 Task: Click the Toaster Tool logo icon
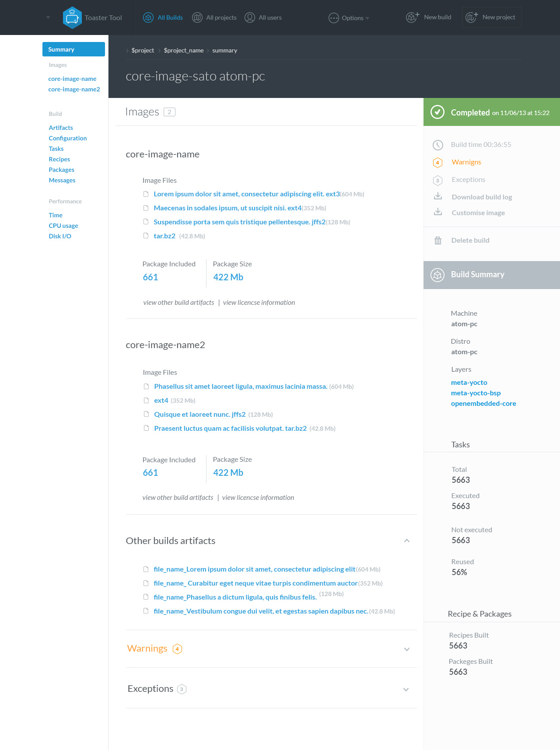click(72, 18)
